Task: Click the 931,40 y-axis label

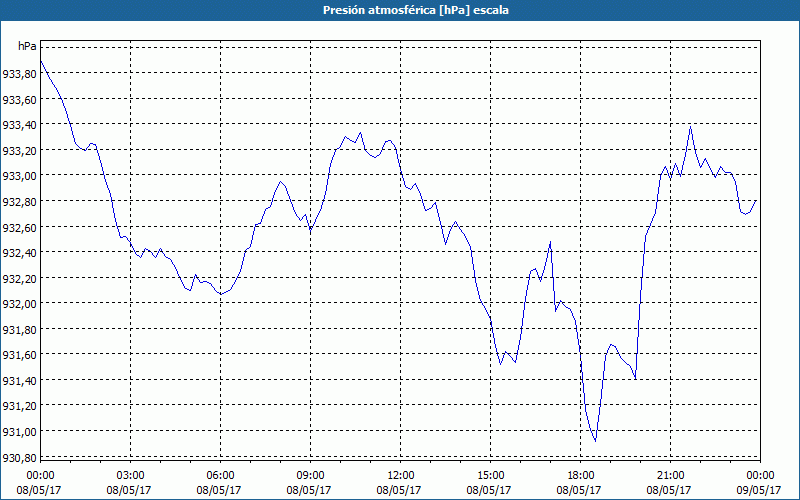Action: click(x=19, y=381)
